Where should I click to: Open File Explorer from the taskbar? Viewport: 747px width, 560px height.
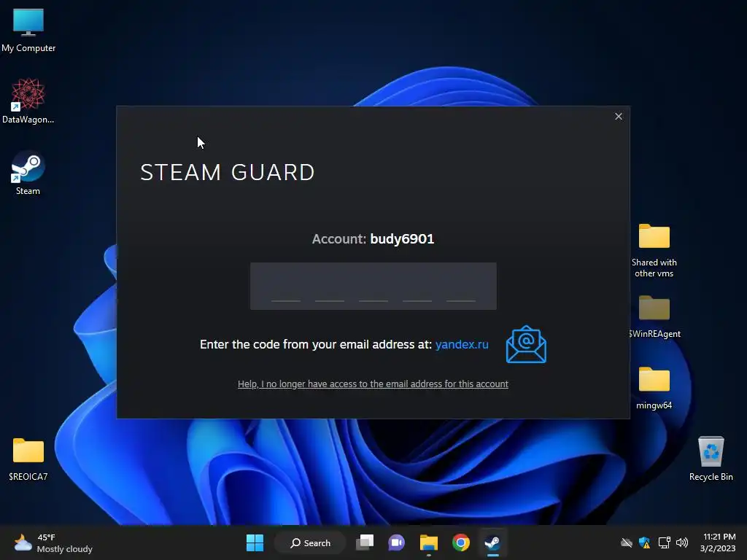coord(429,542)
